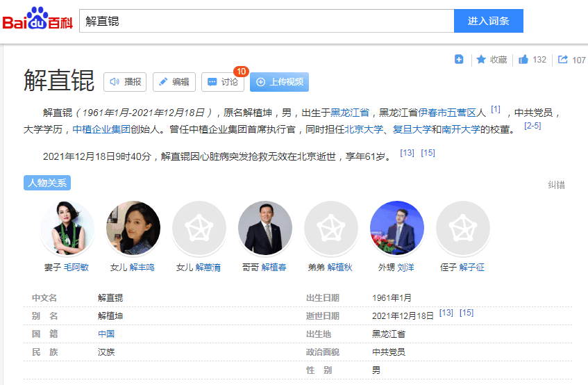588x385 pixels.
Task: Open reference [15] in the death paragraph
Action: click(428, 153)
